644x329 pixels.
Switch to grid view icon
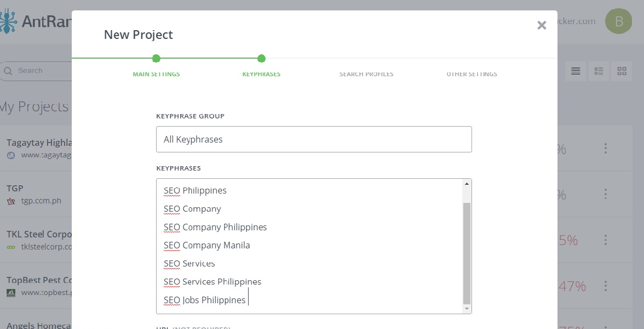622,71
